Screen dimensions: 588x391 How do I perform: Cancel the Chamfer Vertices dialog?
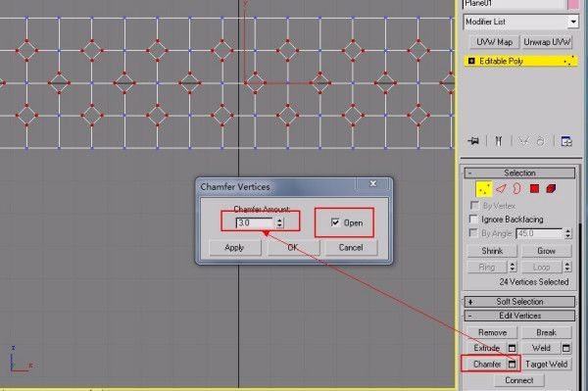pos(351,247)
